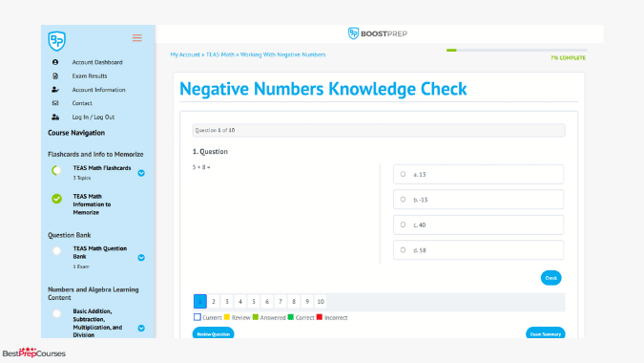The width and height of the screenshot is (644, 363).
Task: Jump to question 10
Action: coord(321,301)
